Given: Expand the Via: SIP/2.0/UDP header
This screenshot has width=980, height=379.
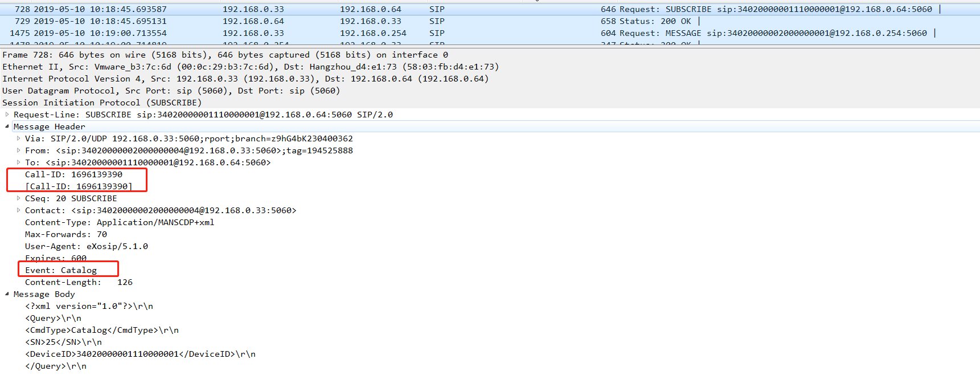Looking at the screenshot, I should (18, 138).
